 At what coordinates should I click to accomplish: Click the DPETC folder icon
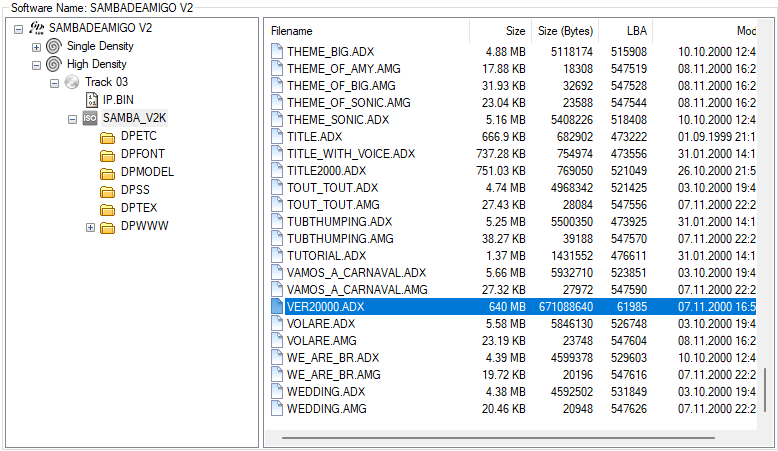point(108,137)
